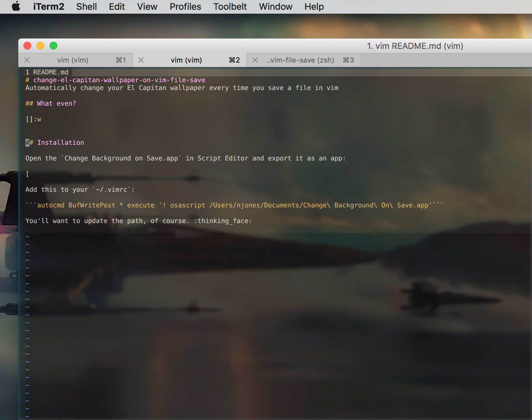
Task: Open the Edit menu
Action: pos(117,7)
